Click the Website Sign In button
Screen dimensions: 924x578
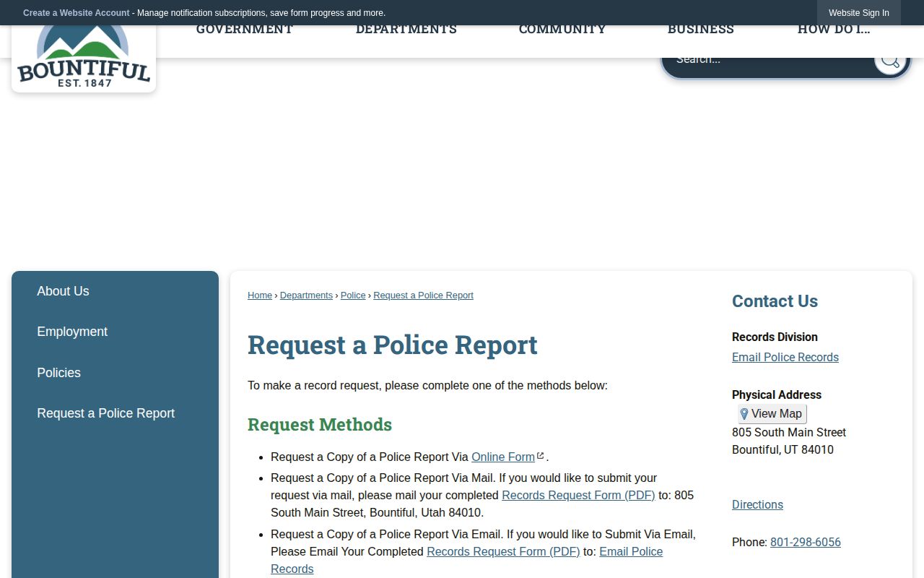click(x=859, y=13)
